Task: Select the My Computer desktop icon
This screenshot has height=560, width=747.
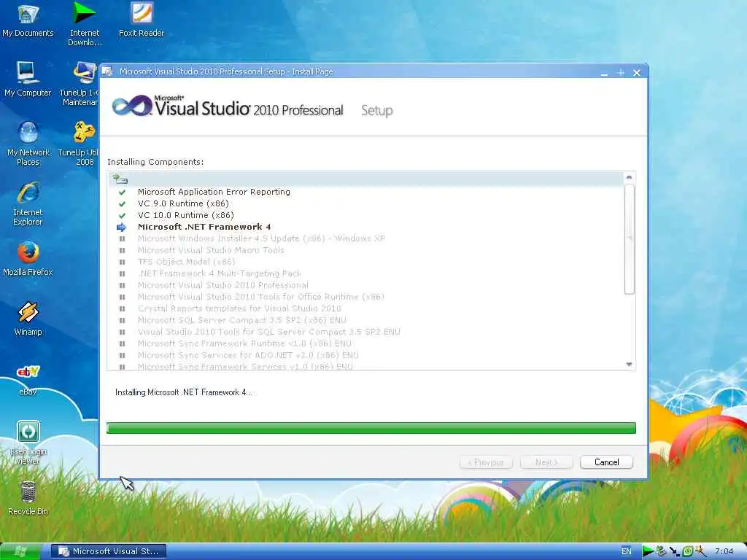Action: [x=28, y=79]
